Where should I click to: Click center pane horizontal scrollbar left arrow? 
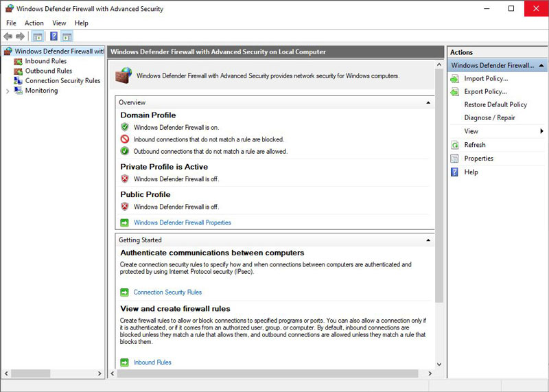coord(113,373)
